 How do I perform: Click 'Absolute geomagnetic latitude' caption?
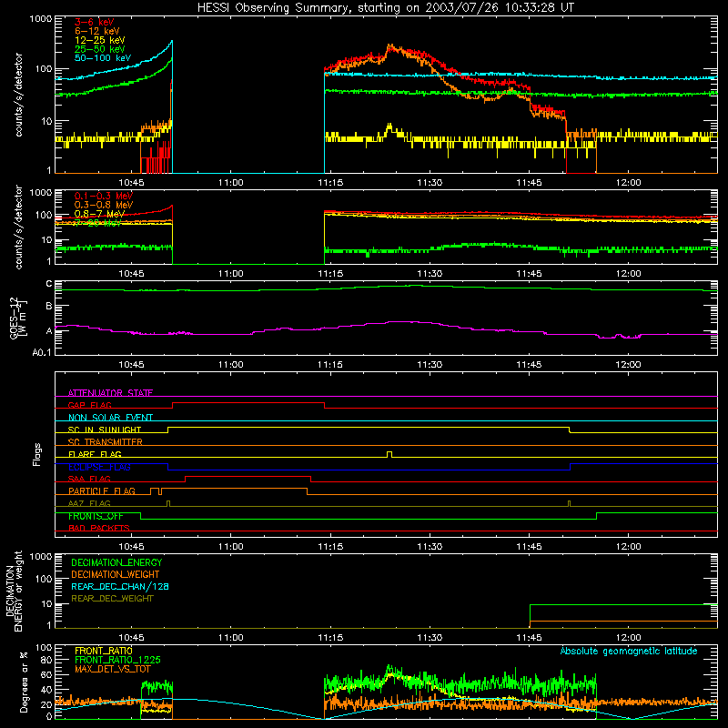[629, 652]
